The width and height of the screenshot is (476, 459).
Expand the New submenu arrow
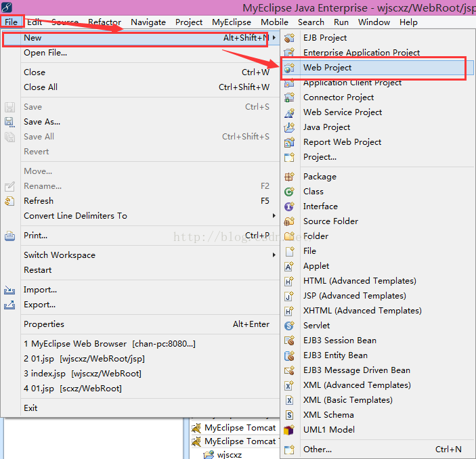coord(274,38)
